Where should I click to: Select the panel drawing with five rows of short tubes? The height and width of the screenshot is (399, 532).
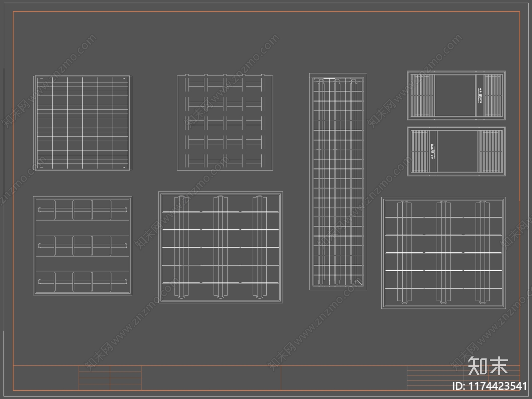[225, 122]
